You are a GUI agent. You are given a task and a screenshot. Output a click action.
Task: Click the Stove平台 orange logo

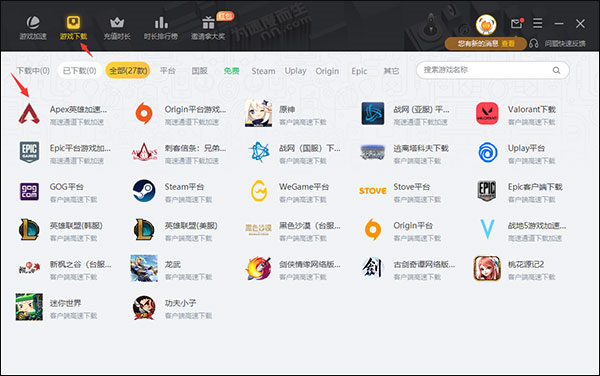[373, 191]
